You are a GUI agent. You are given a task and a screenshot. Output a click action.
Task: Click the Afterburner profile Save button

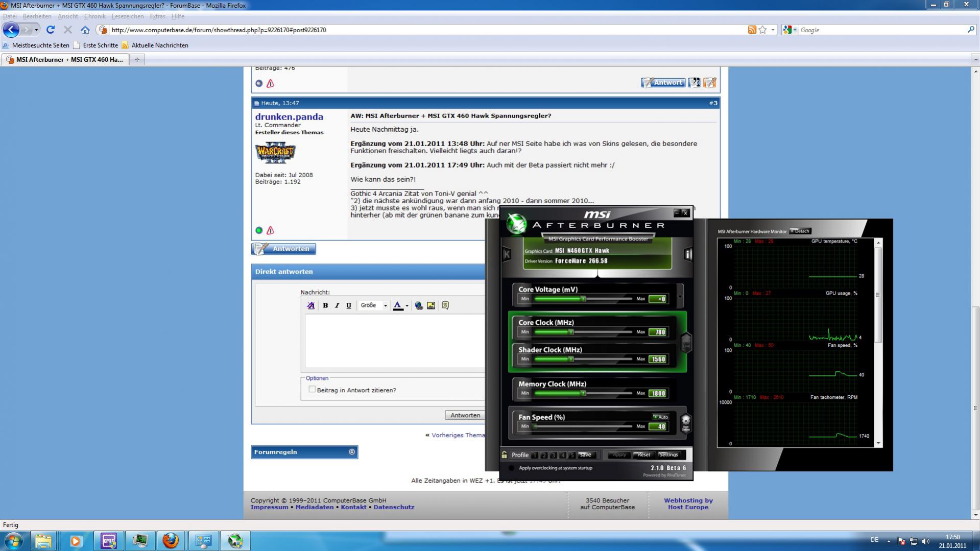click(586, 454)
